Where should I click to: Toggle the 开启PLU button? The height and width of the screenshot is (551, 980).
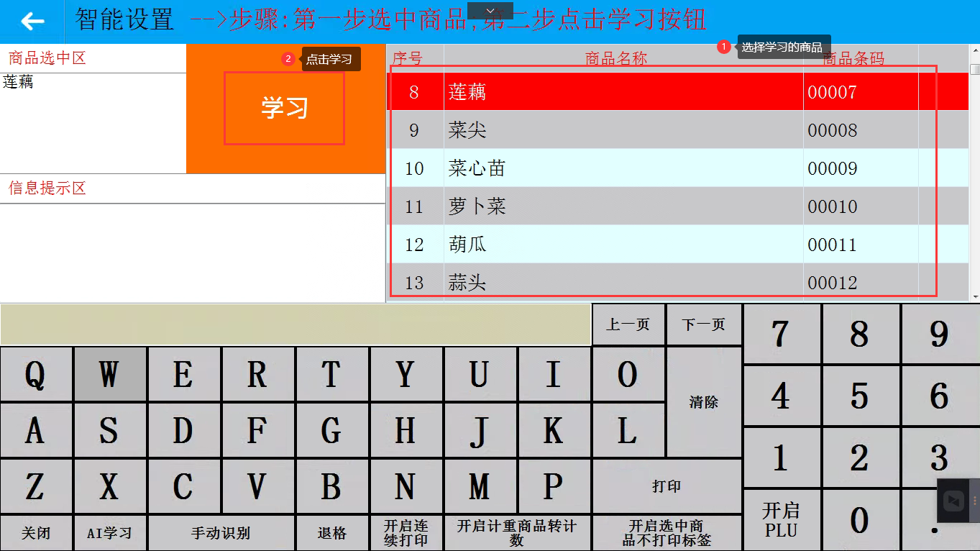click(781, 520)
